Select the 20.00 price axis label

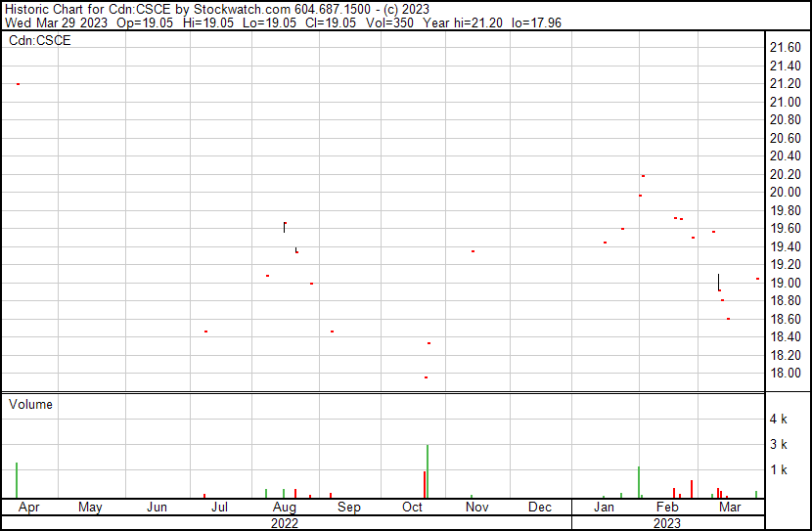coord(786,193)
